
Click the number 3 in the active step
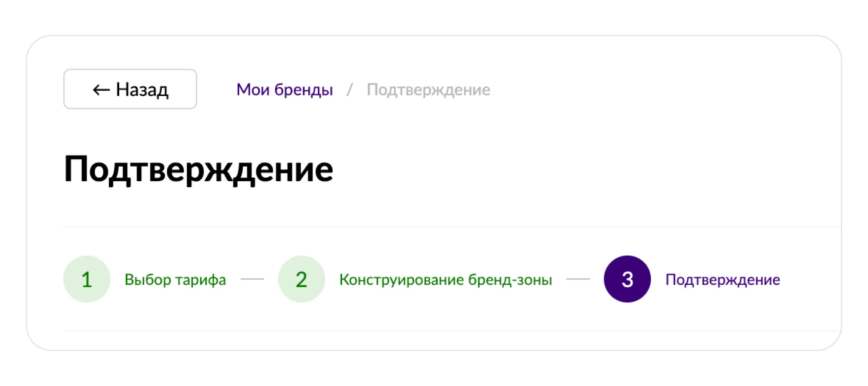tap(627, 280)
